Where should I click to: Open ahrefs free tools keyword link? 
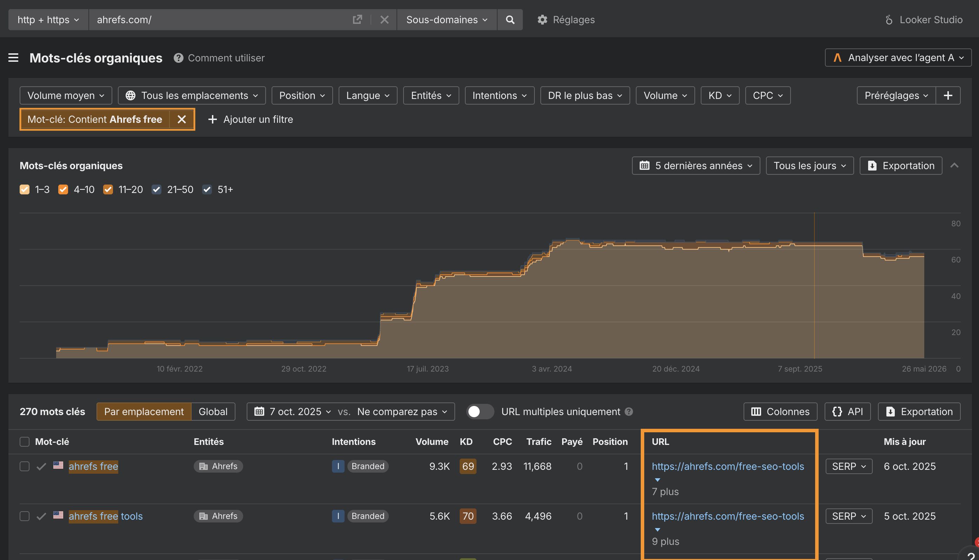106,516
